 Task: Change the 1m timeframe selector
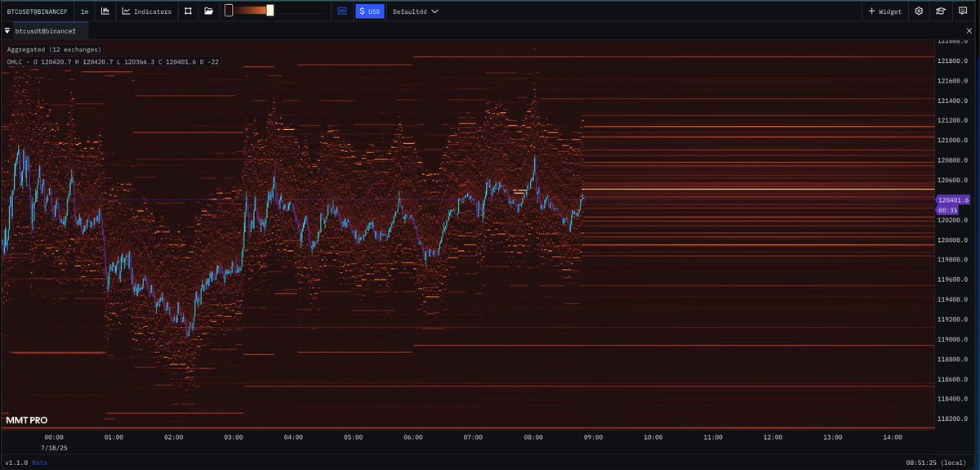point(85,11)
